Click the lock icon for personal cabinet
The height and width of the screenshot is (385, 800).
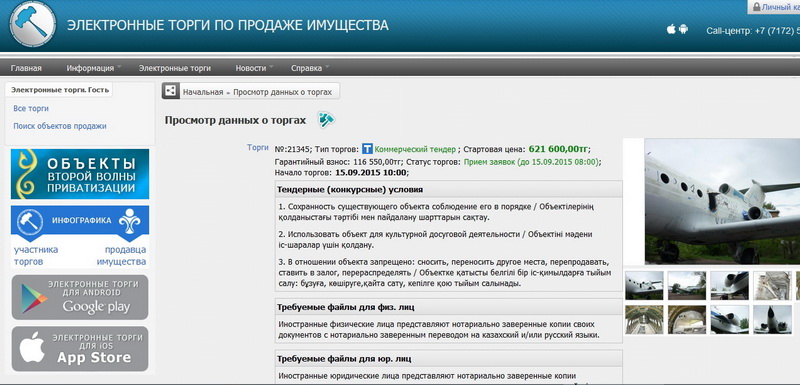tap(756, 7)
